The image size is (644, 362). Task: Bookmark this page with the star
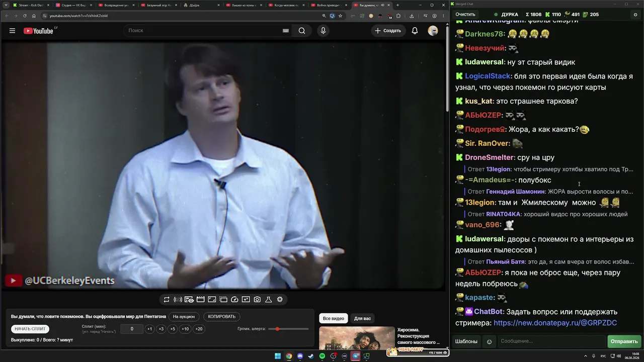pyautogui.click(x=341, y=16)
